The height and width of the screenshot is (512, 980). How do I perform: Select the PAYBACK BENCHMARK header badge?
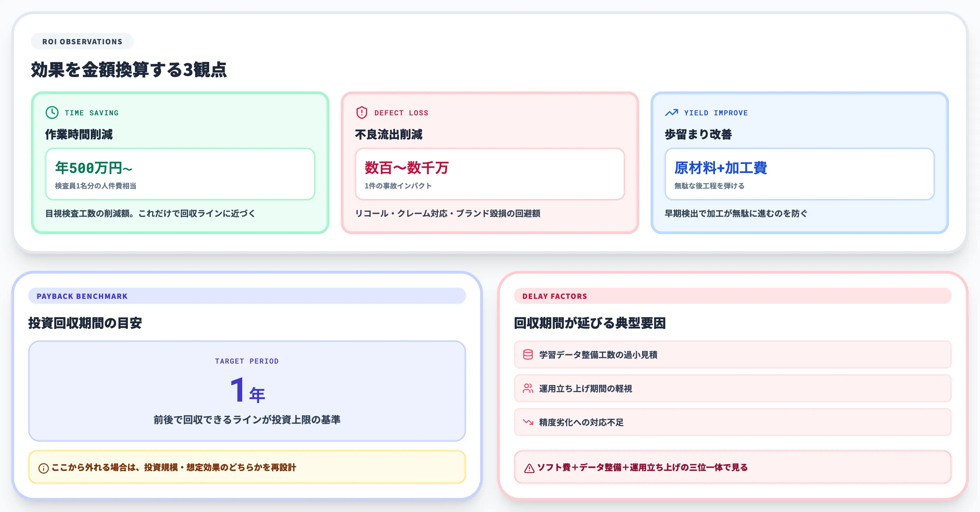82,296
